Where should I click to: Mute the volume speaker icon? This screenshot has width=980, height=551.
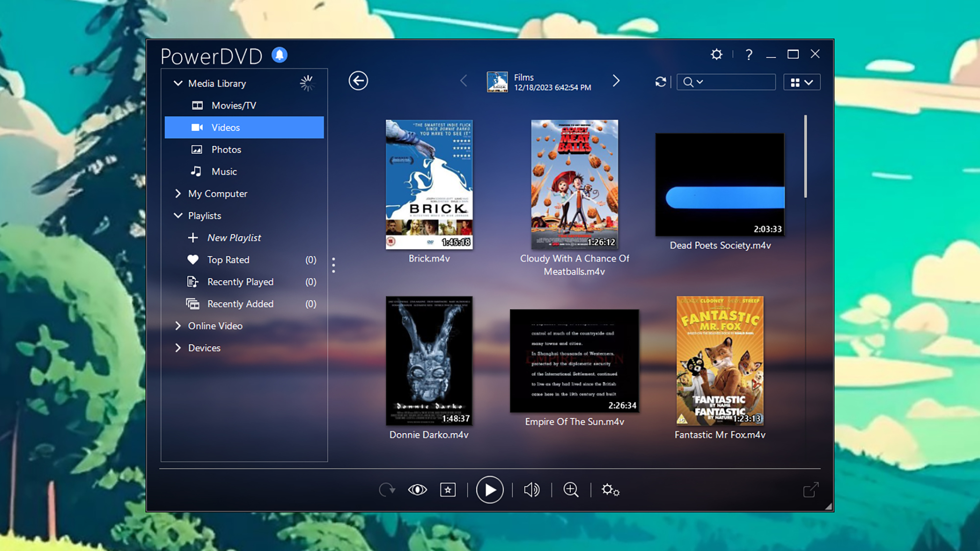532,490
